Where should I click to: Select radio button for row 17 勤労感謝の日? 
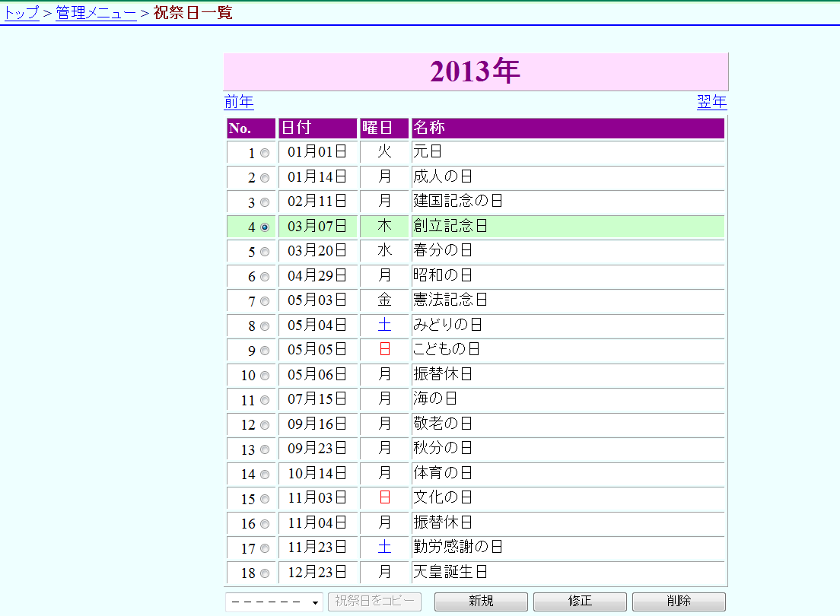pos(265,548)
